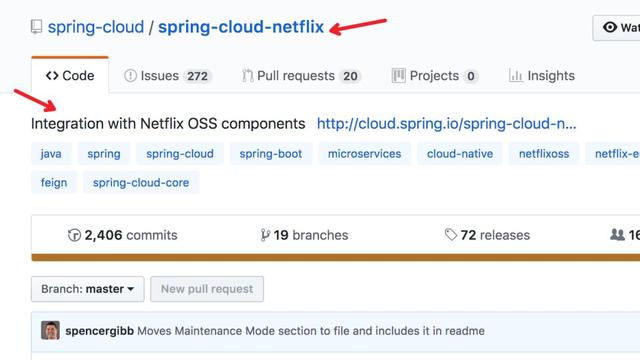Open the Pull requests tab
This screenshot has height=360, width=640.
pos(301,76)
